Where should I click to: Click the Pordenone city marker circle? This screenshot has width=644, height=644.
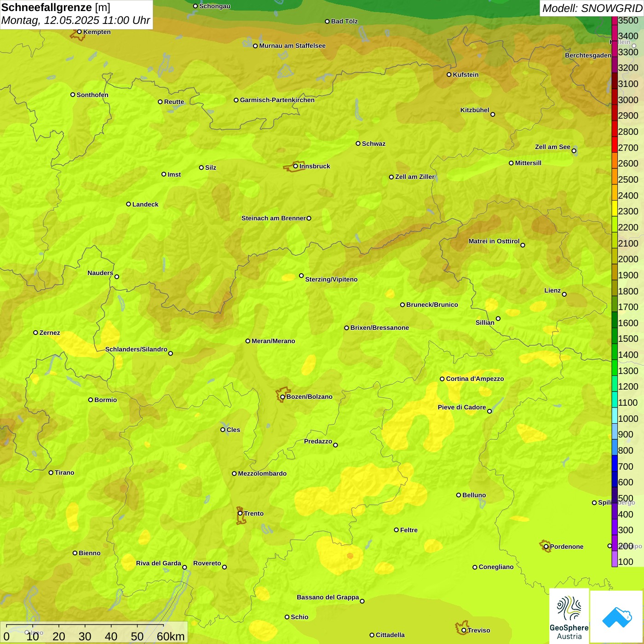pyautogui.click(x=546, y=546)
